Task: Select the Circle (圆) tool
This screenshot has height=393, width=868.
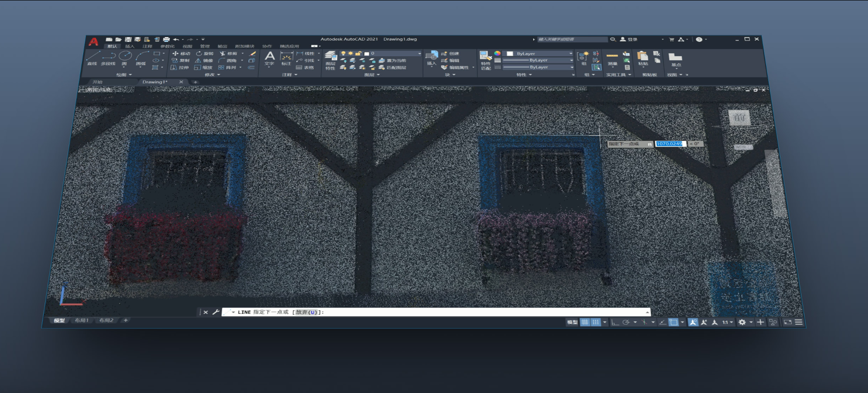Action: tap(125, 59)
